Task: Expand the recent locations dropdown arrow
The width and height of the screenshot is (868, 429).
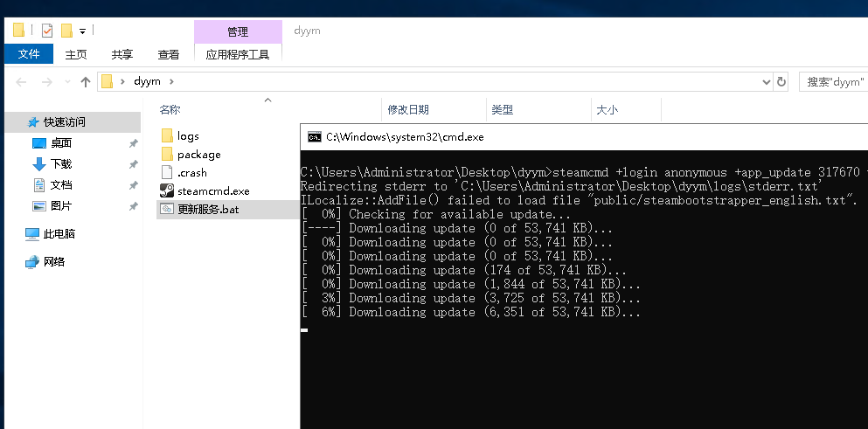Action: click(x=66, y=82)
